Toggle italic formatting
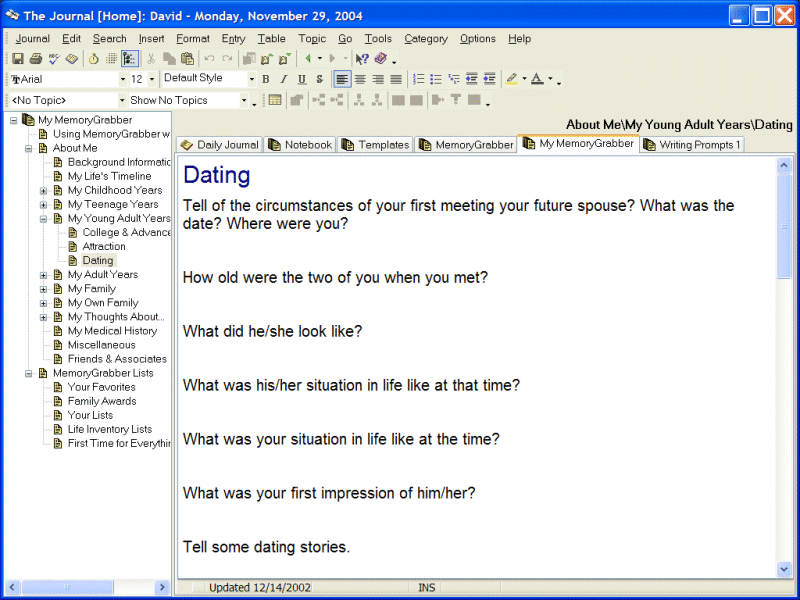The image size is (800, 600). coord(283,79)
